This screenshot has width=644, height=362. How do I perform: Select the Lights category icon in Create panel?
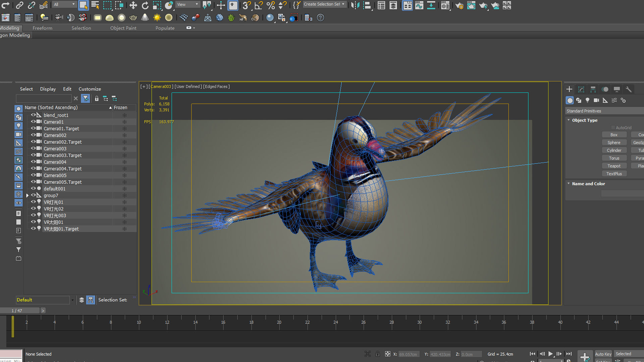pyautogui.click(x=587, y=100)
